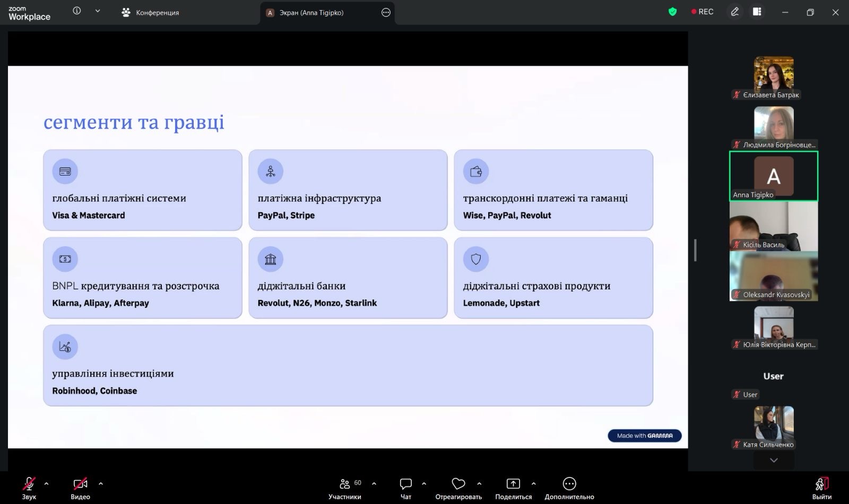Open the Чат panel
Viewport: 849px width, 504px height.
[406, 488]
